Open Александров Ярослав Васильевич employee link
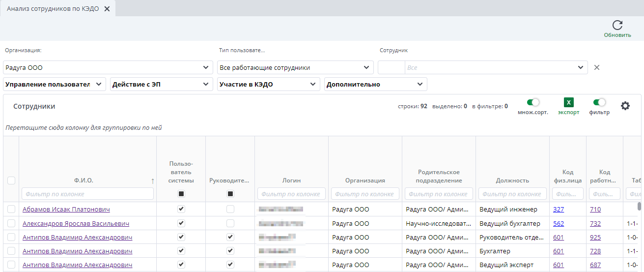 [x=76, y=223]
